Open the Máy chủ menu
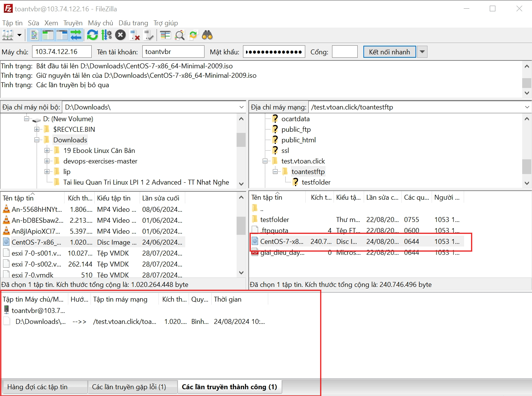 pyautogui.click(x=100, y=23)
